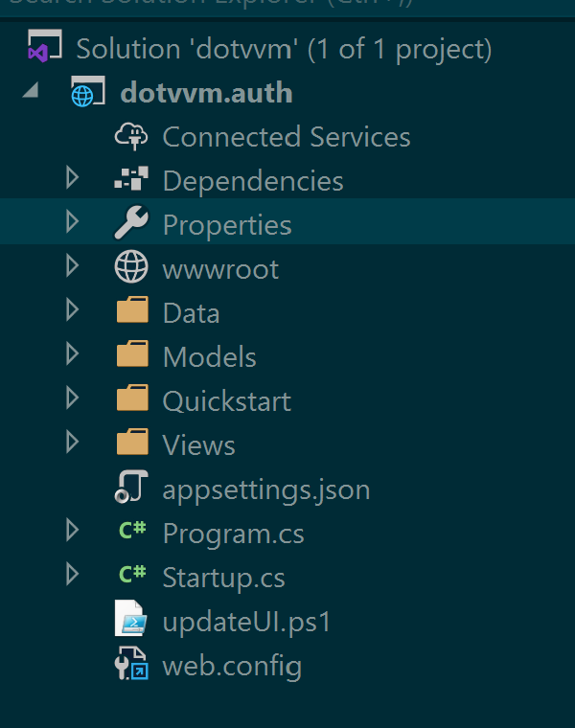
Task: Expand the Startup.cs file node
Action: tap(72, 577)
